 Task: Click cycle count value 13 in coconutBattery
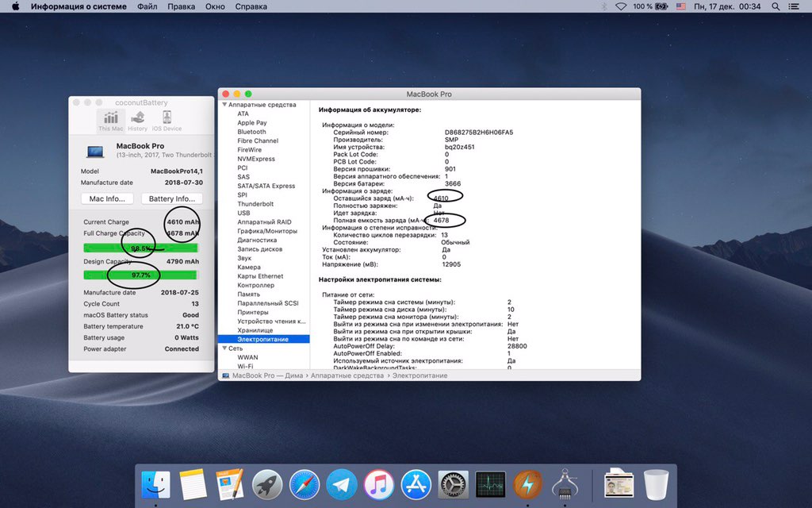pyautogui.click(x=195, y=304)
